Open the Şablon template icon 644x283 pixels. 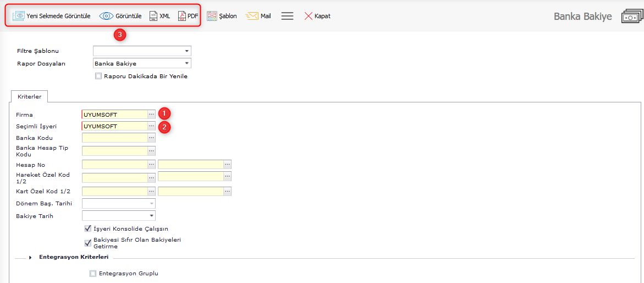point(212,16)
